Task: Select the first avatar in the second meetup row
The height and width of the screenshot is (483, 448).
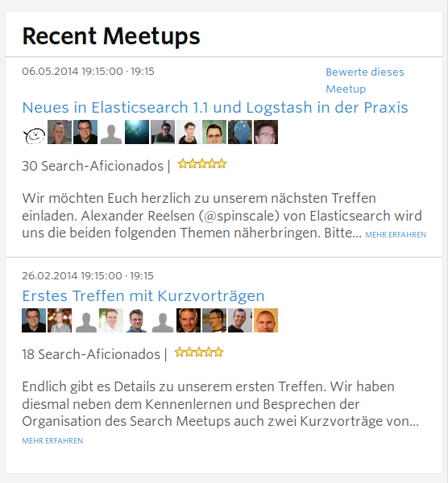Action: [x=34, y=320]
